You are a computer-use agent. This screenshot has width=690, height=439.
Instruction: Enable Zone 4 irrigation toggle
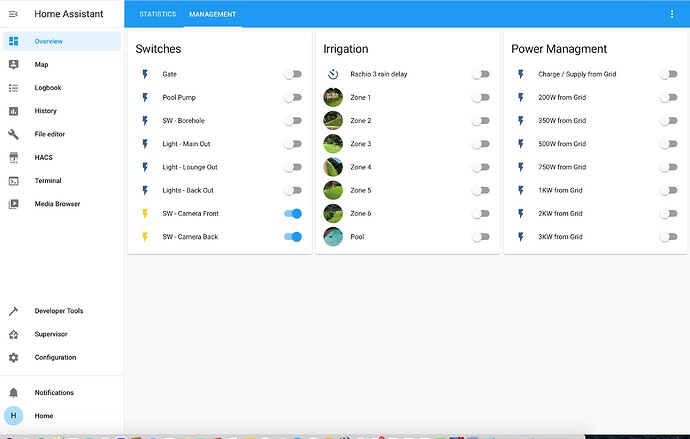481,167
